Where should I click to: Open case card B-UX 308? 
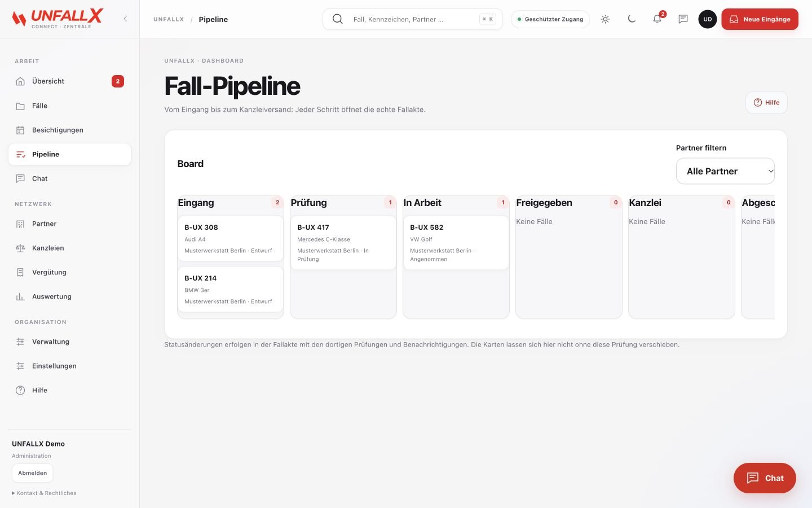click(x=230, y=238)
